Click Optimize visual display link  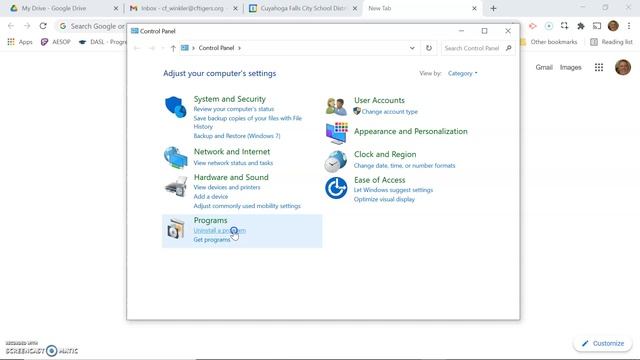[384, 200]
